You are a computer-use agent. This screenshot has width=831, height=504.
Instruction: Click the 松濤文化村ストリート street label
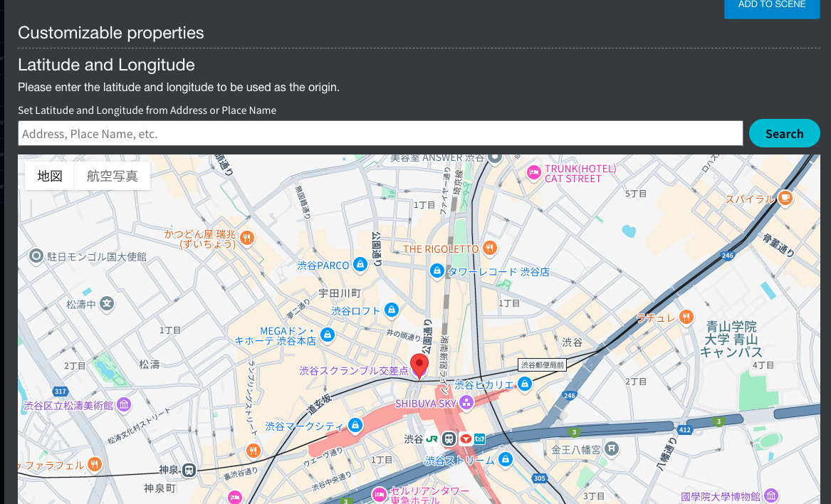tap(140, 426)
